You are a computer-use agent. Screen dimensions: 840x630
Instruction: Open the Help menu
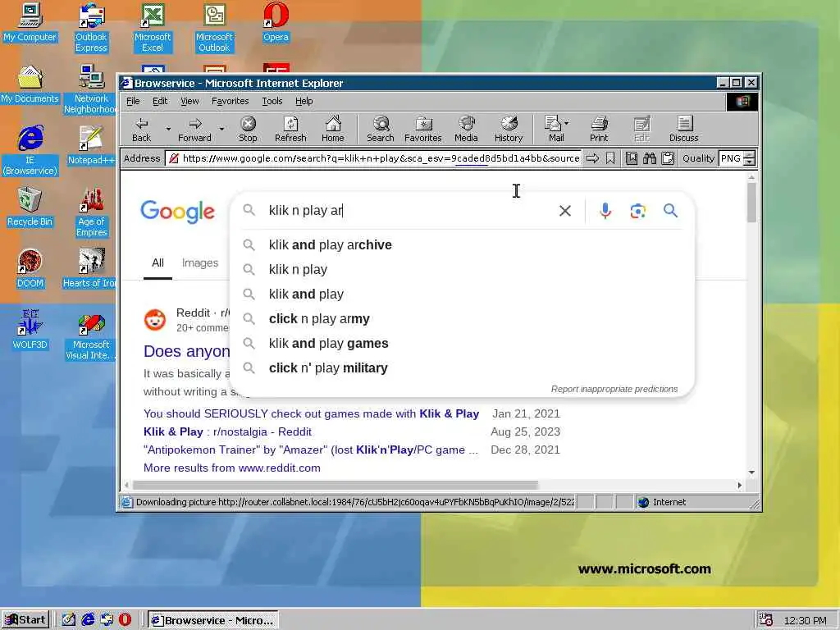point(304,101)
